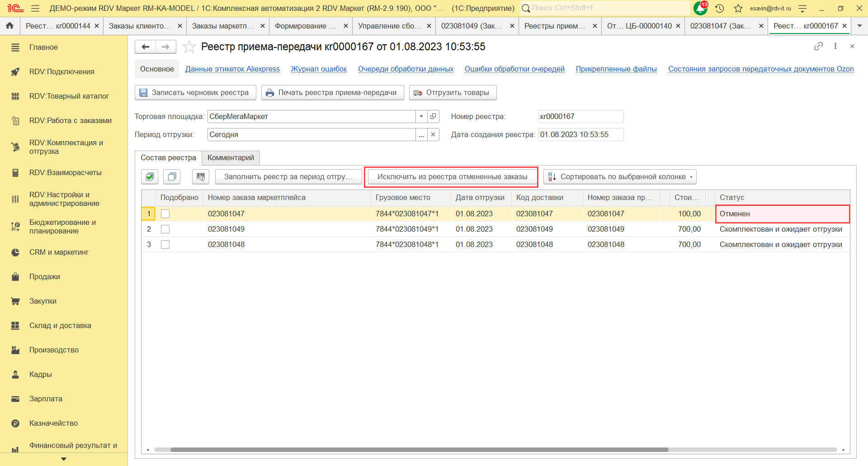
Task: Click Исключить из реестра отмененные заказы
Action: point(452,176)
